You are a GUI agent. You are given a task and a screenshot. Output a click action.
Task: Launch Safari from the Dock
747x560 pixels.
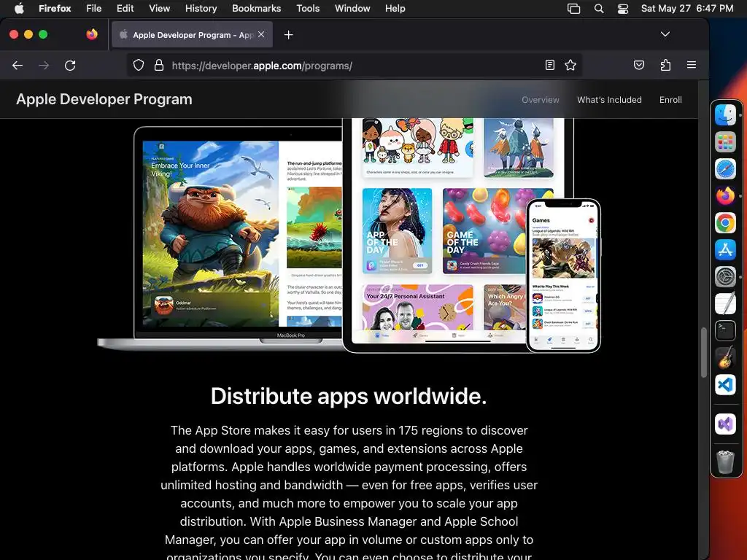(725, 169)
